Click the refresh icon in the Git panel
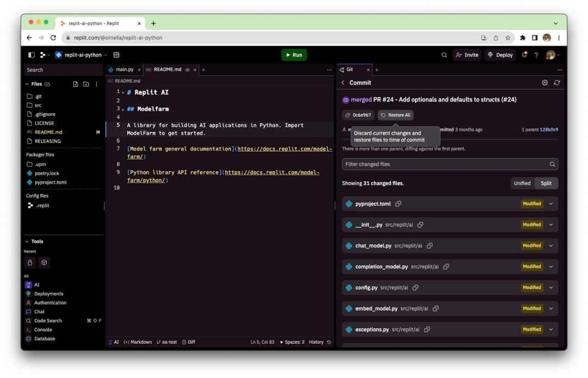Screen dimensions: 588x378 coord(556,82)
